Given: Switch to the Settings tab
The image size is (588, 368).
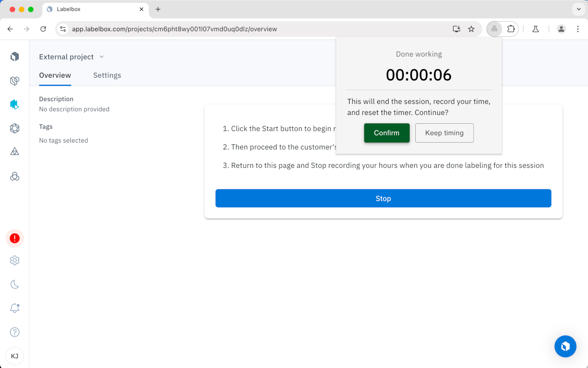Looking at the screenshot, I should 107,75.
